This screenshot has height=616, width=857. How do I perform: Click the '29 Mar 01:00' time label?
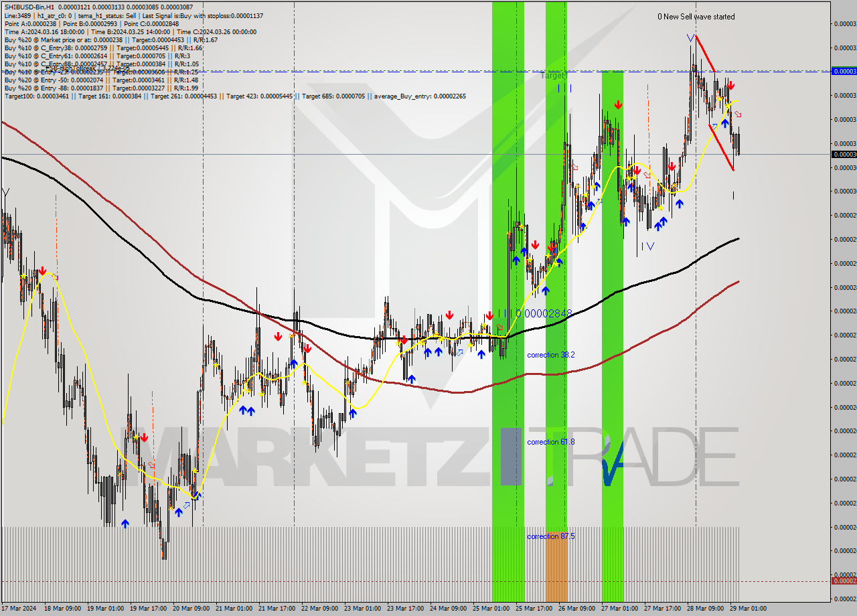click(748, 609)
